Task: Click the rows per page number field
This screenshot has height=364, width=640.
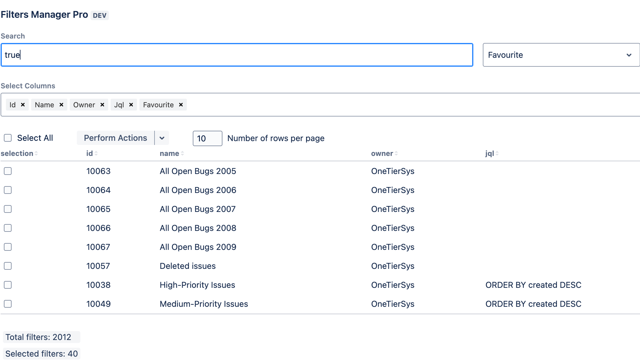Action: [x=207, y=138]
